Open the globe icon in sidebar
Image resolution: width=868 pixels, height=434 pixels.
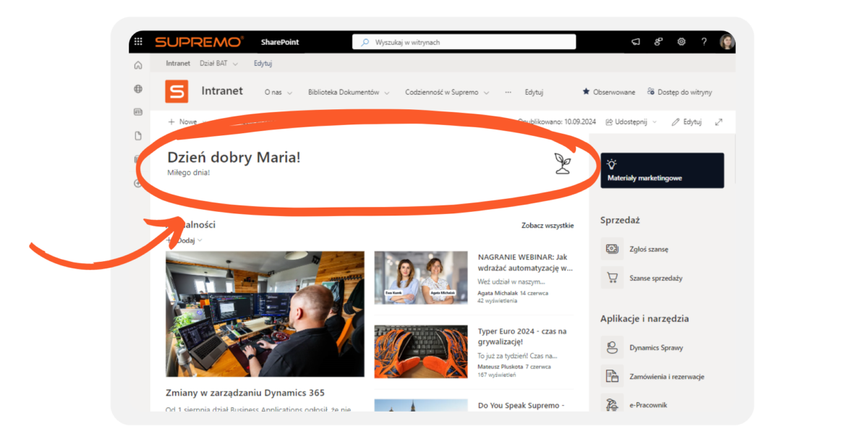point(138,89)
